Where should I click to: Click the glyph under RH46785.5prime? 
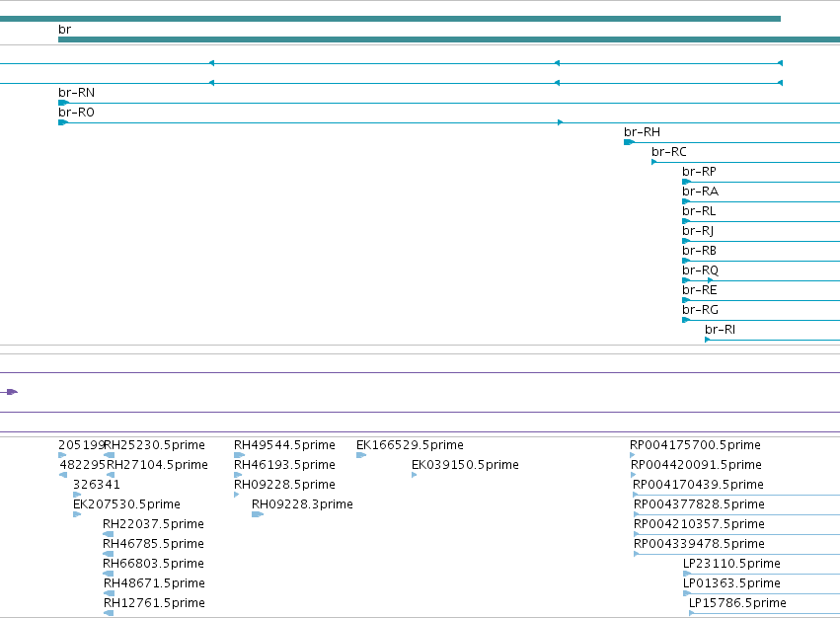click(109, 554)
